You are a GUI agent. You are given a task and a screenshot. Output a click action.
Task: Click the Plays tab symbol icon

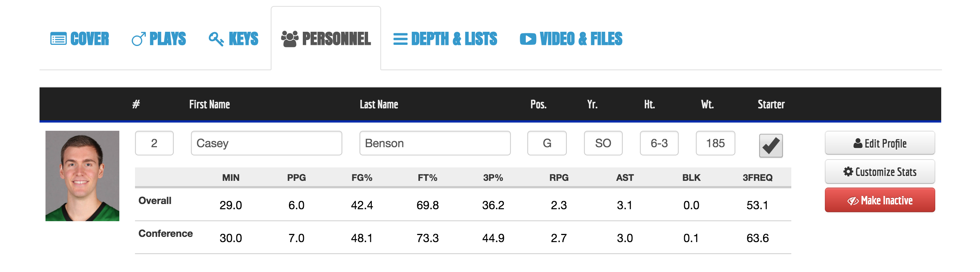click(x=138, y=39)
